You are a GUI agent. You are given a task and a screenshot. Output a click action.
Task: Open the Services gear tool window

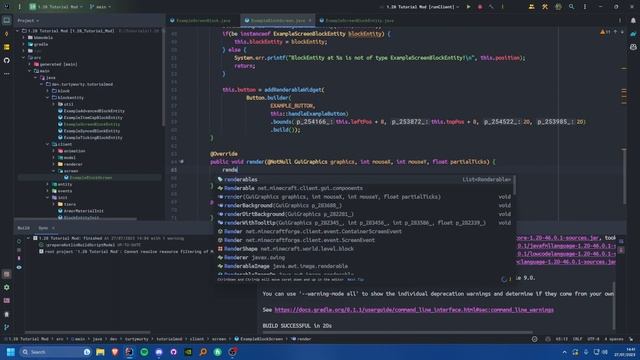coord(7,287)
